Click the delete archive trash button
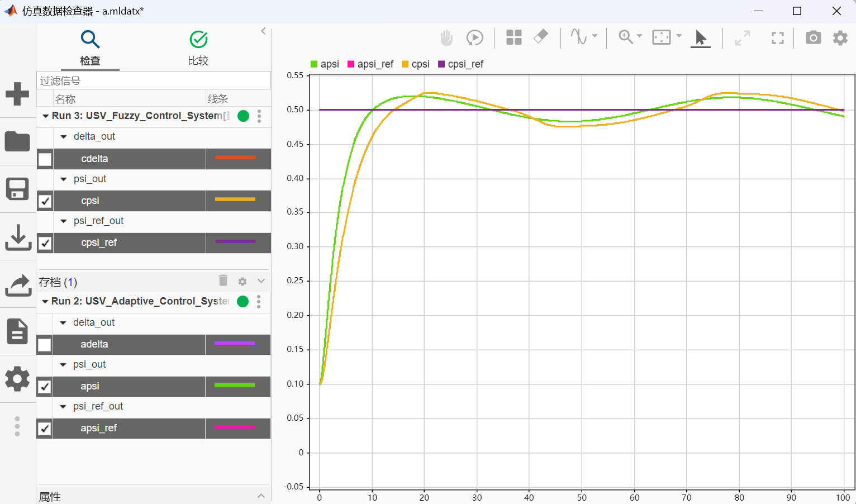 tap(223, 281)
